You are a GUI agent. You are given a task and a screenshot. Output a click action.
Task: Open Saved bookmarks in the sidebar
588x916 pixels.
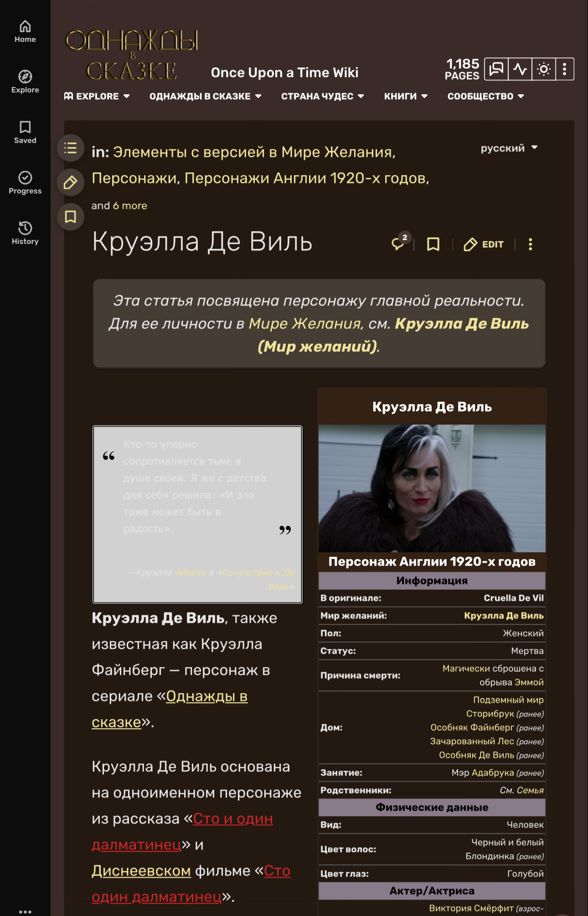(25, 133)
